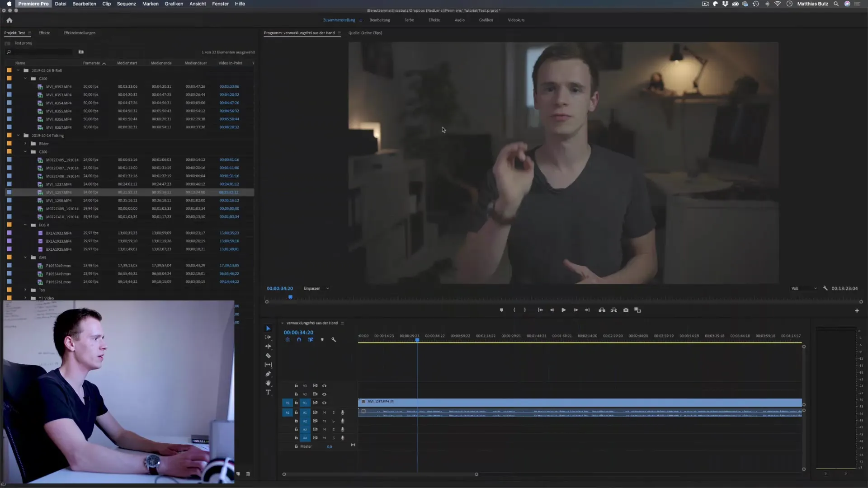Image resolution: width=868 pixels, height=488 pixels.
Task: Click the Lift button
Action: tap(602, 310)
